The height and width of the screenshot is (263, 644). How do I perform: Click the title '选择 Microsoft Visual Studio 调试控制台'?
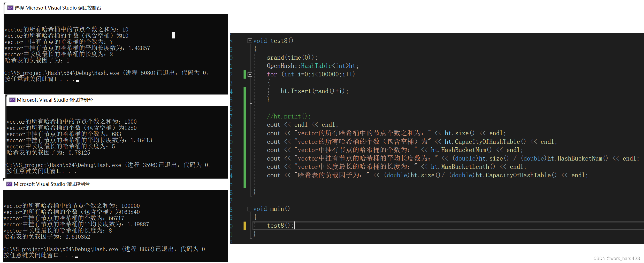coord(58,8)
